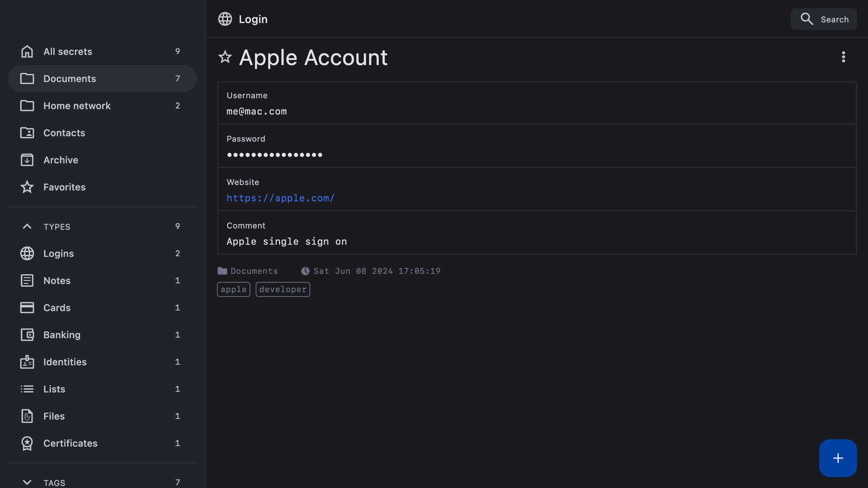The width and height of the screenshot is (868, 488).
Task: Click the developer tag
Action: 283,289
